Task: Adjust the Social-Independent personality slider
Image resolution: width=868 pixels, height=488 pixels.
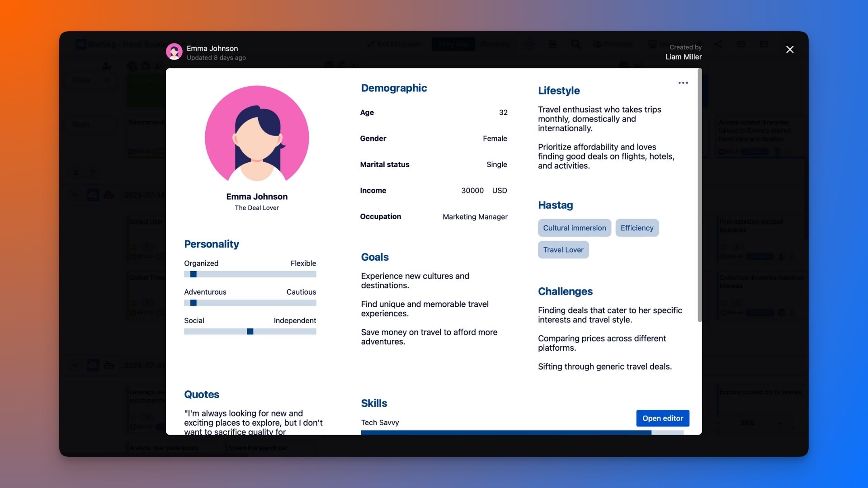Action: point(250,331)
